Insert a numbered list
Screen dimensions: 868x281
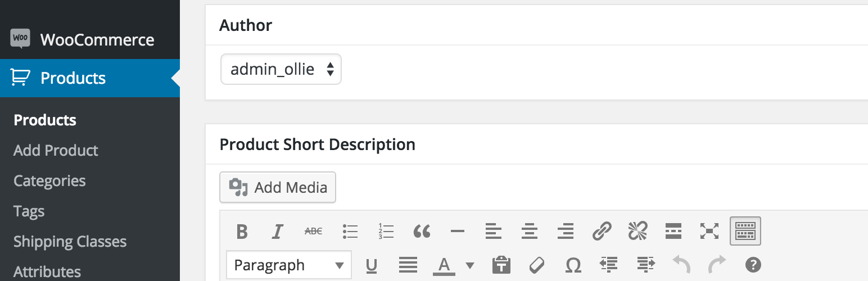[x=386, y=231]
